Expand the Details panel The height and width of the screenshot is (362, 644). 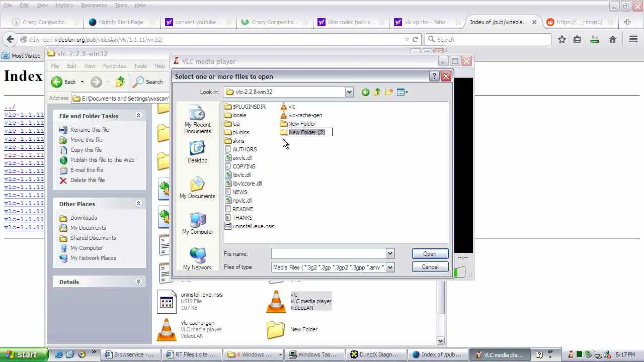pyautogui.click(x=138, y=282)
